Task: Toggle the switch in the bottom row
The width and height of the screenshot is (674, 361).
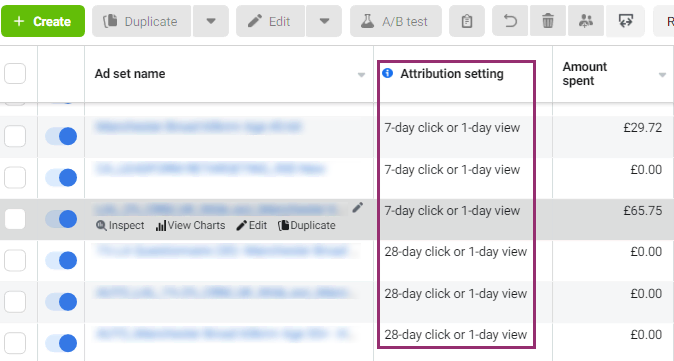Action: pos(61,343)
